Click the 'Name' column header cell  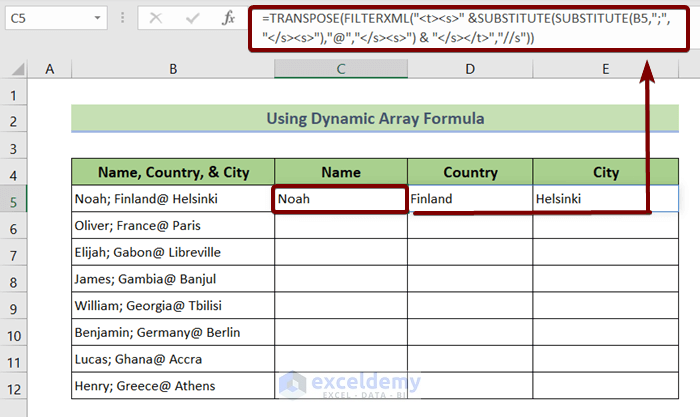(341, 172)
